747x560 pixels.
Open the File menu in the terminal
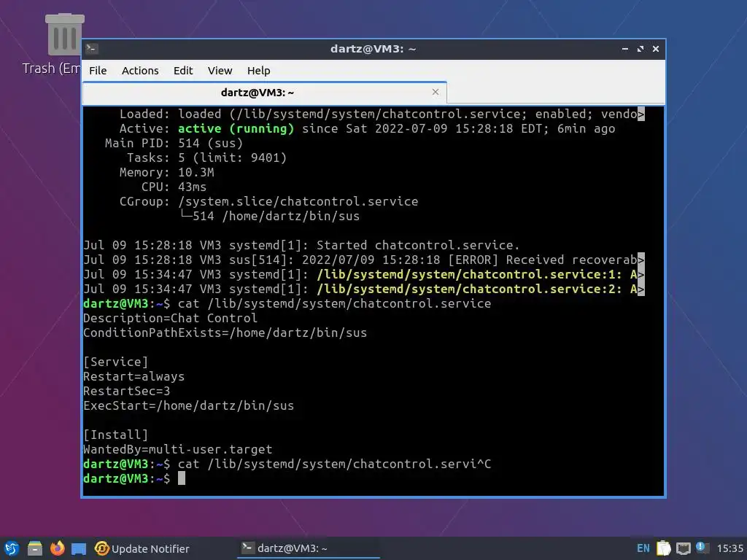click(x=98, y=71)
